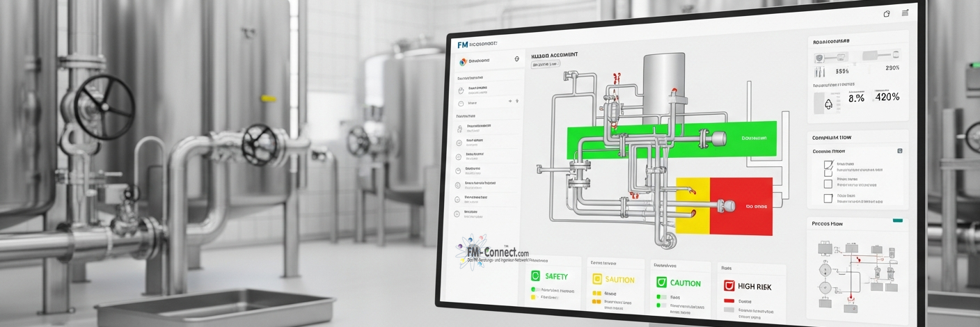Toggle the green switch in the SAFETY card
980x327 pixels.
535,289
